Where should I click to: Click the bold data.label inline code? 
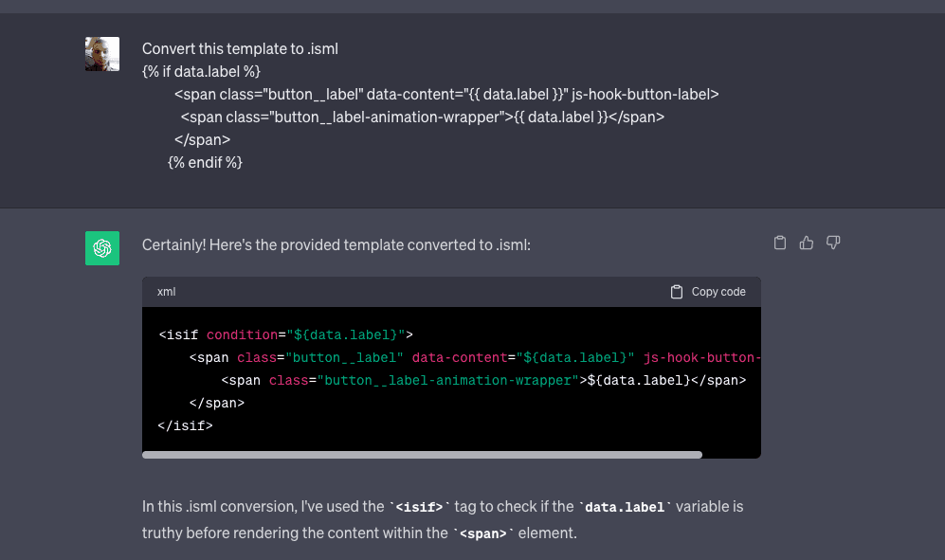(x=627, y=507)
